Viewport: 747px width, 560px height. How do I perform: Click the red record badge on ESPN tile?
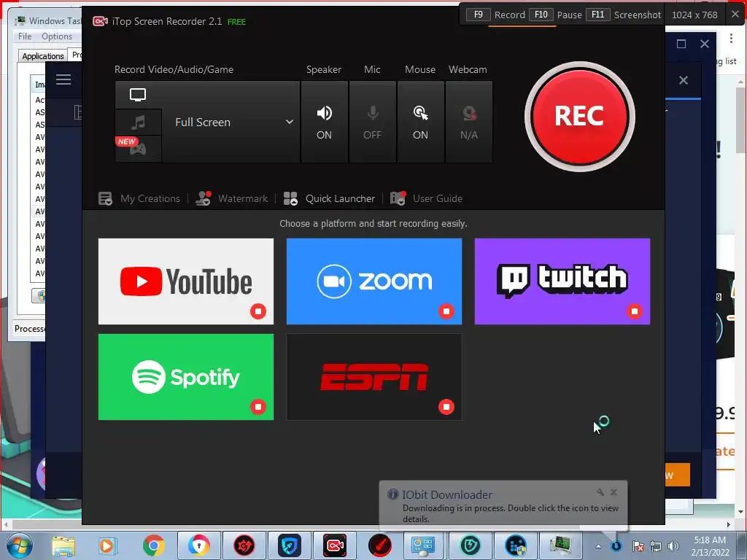point(446,407)
